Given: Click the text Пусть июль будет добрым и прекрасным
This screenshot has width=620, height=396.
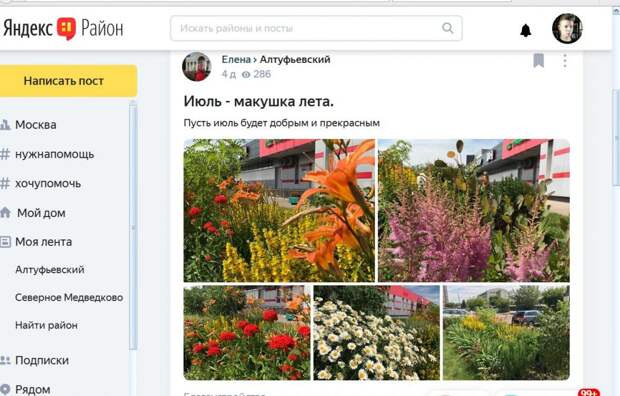Looking at the screenshot, I should point(282,123).
